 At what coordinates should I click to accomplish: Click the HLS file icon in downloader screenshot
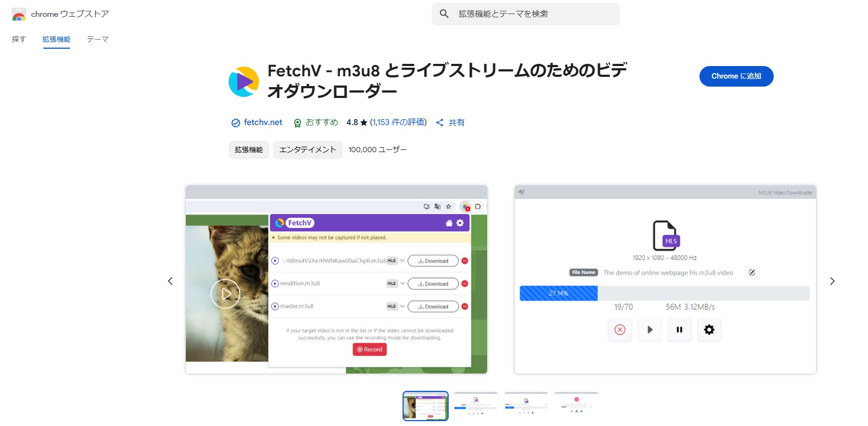pos(666,235)
